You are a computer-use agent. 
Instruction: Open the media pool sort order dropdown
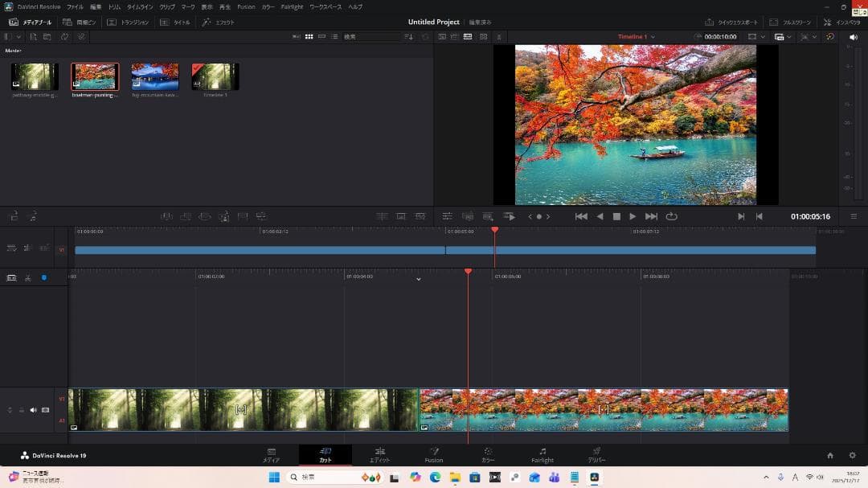(408, 37)
